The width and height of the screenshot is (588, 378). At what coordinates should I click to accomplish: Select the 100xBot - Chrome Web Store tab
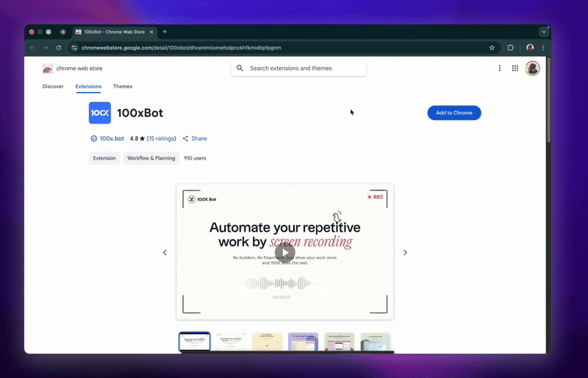tap(115, 32)
